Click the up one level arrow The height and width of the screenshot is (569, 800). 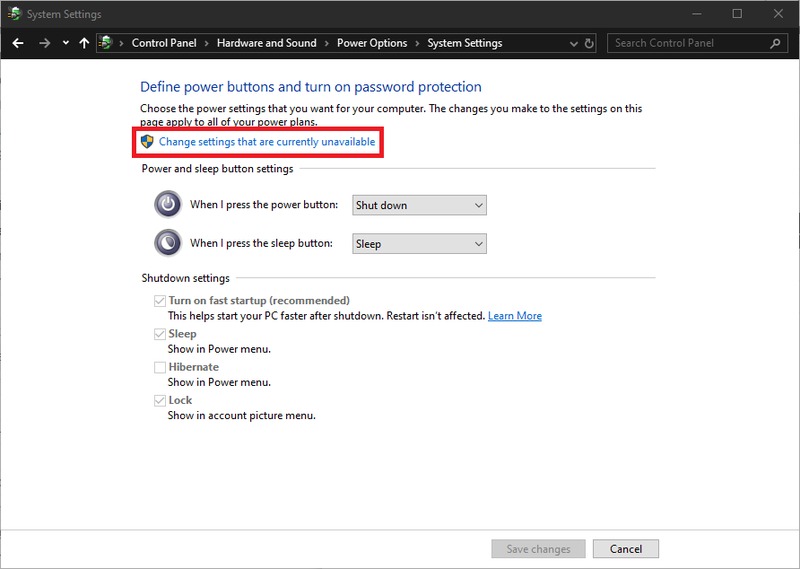(84, 43)
